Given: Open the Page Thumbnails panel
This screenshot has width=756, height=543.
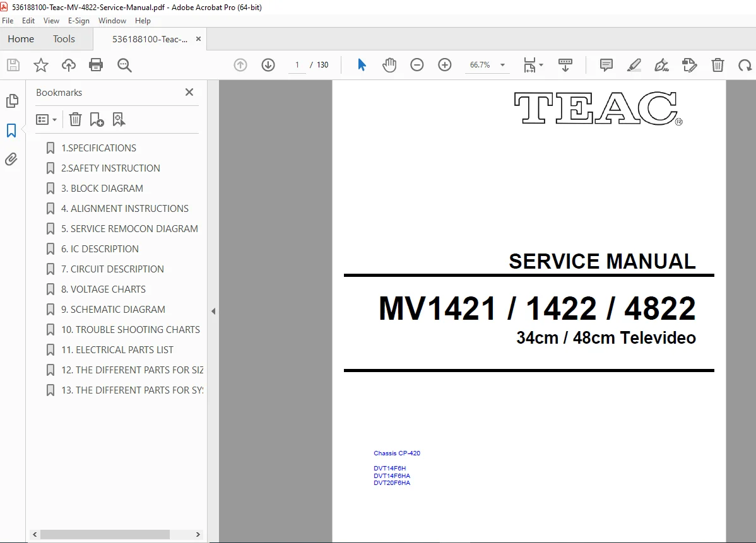Looking at the screenshot, I should (x=12, y=101).
